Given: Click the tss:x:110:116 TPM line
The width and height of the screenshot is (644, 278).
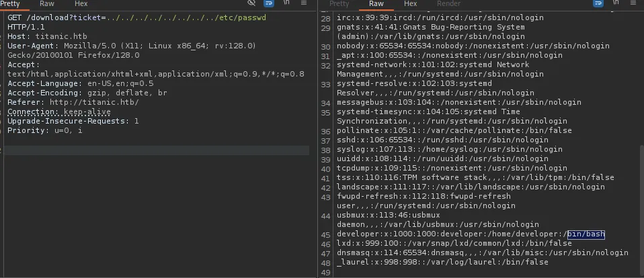Looking at the screenshot, I should point(476,178).
